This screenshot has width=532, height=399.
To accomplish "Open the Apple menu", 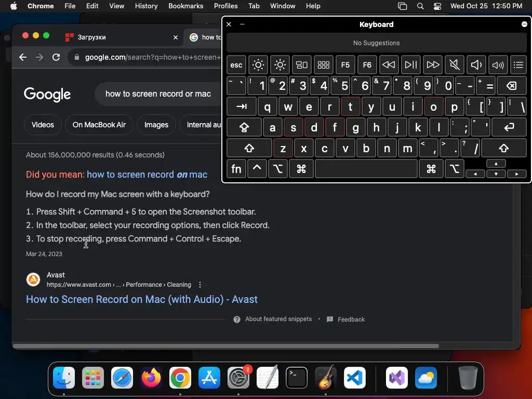I will tap(14, 6).
